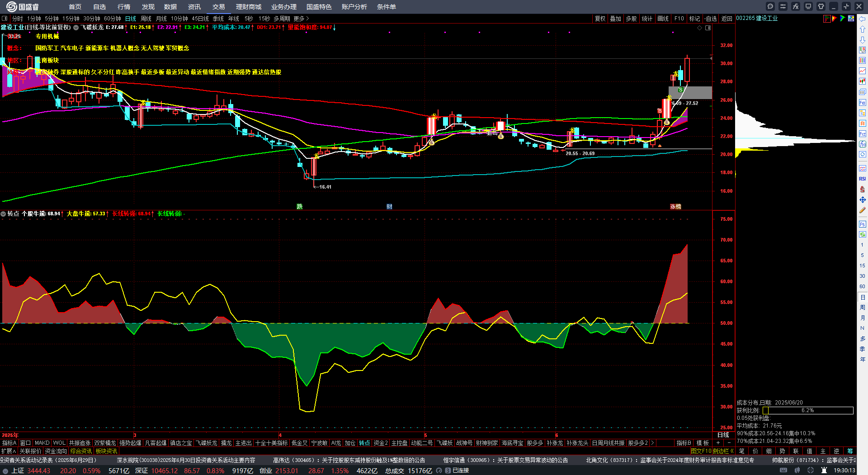Select the RSI indicator icon in sidebar

pyautogui.click(x=863, y=179)
